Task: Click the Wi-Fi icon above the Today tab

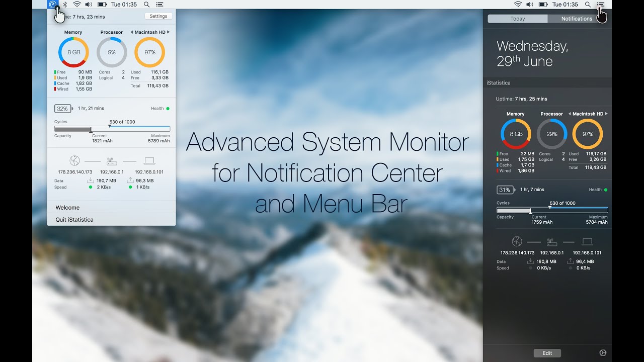Action: click(518, 5)
